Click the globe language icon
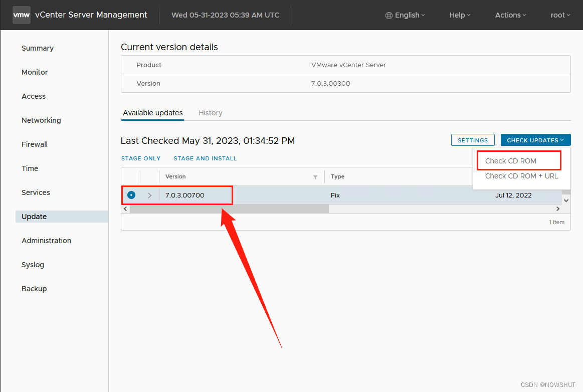The width and height of the screenshot is (583, 392). tap(389, 15)
